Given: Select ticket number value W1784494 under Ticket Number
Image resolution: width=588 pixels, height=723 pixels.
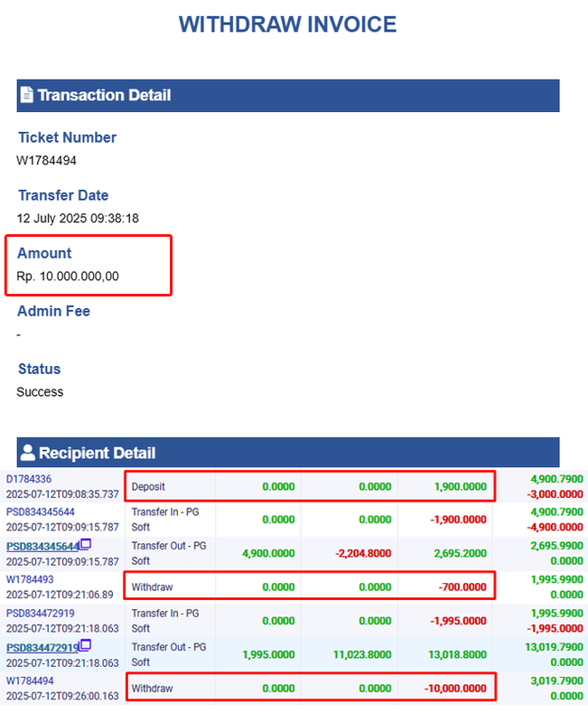Looking at the screenshot, I should point(47,161).
